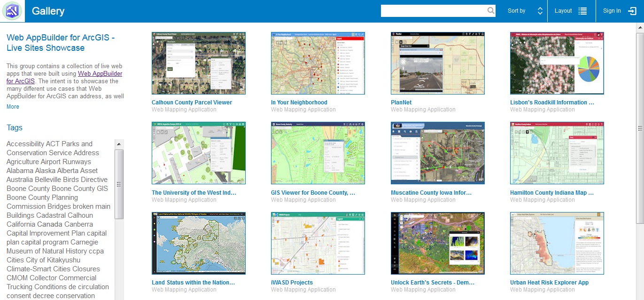Screen dimensions: 644x300
Task: Select the Alaska tag
Action: point(45,171)
